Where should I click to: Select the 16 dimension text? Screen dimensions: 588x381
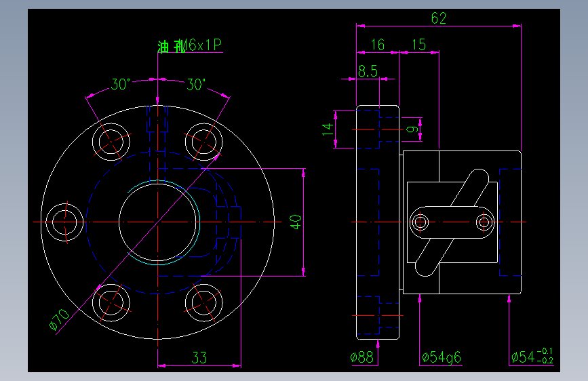pos(378,45)
